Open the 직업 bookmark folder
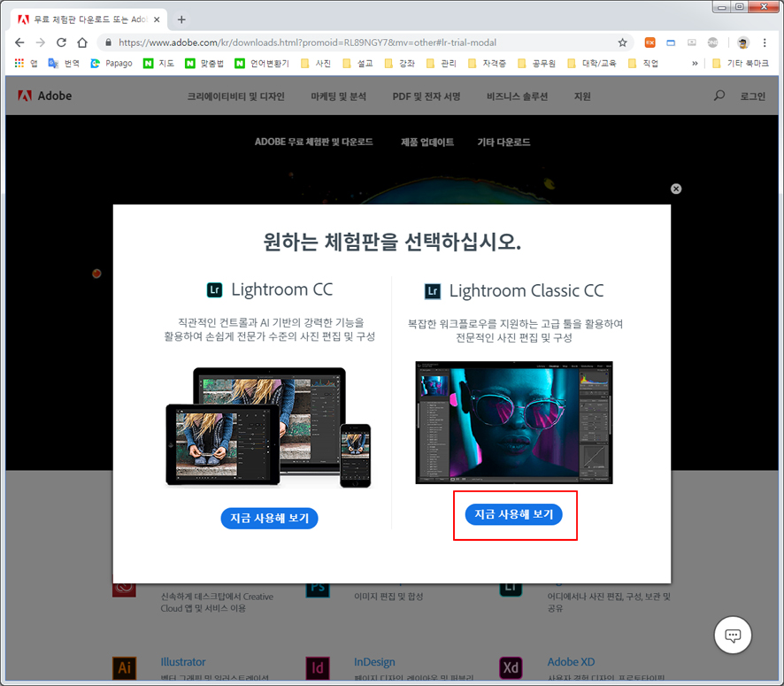 tap(643, 63)
